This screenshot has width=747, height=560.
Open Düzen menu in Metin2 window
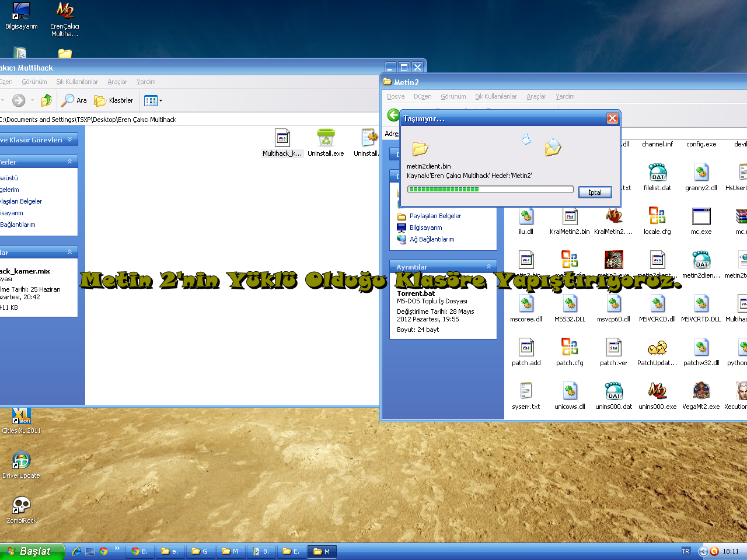pyautogui.click(x=423, y=96)
